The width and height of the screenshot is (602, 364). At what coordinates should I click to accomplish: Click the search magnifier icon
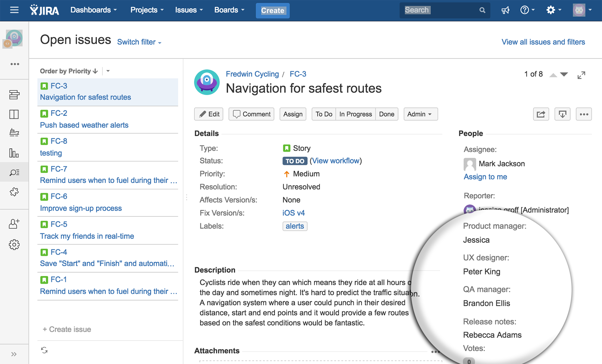coord(482,10)
